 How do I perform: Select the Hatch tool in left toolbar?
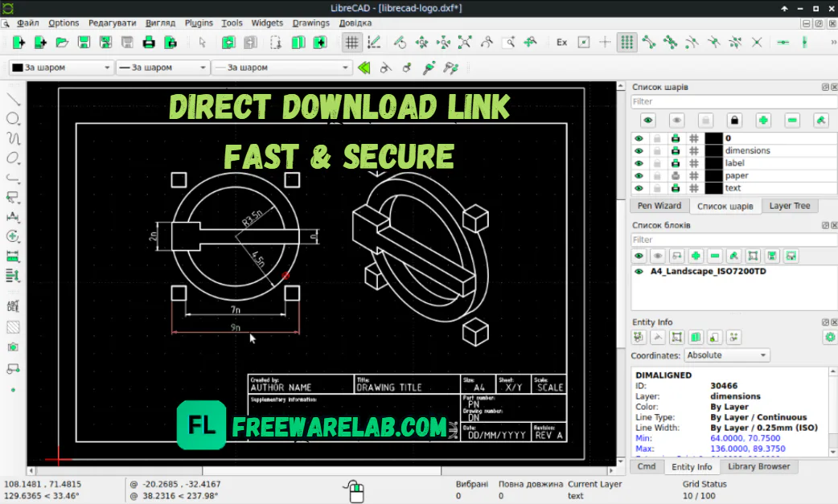point(13,326)
